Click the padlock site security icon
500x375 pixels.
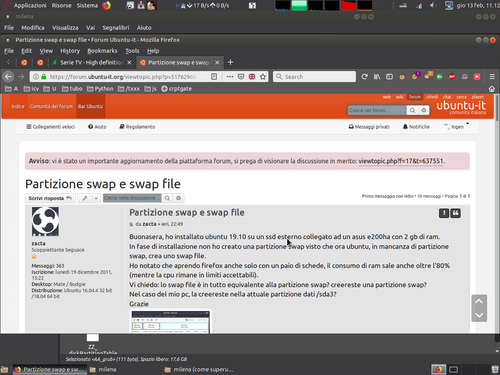(44, 77)
